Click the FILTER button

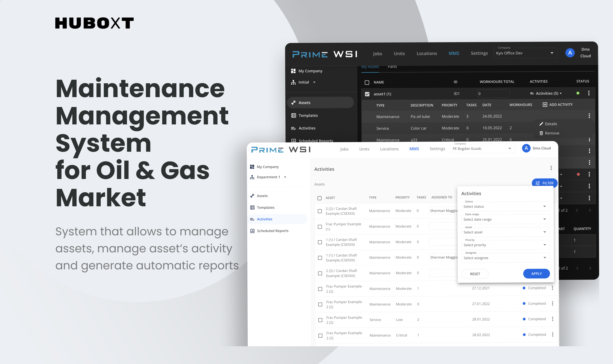click(x=544, y=183)
